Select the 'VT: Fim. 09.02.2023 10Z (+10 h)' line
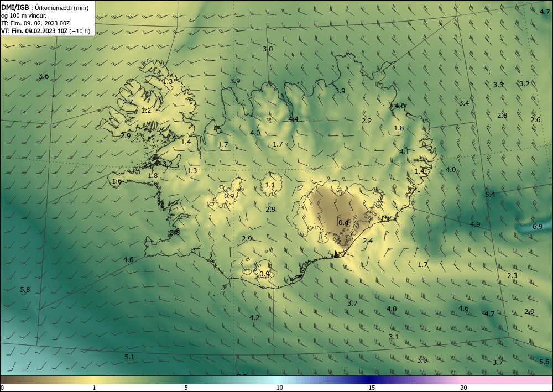Viewport: 553px width, 392px height. [45, 31]
